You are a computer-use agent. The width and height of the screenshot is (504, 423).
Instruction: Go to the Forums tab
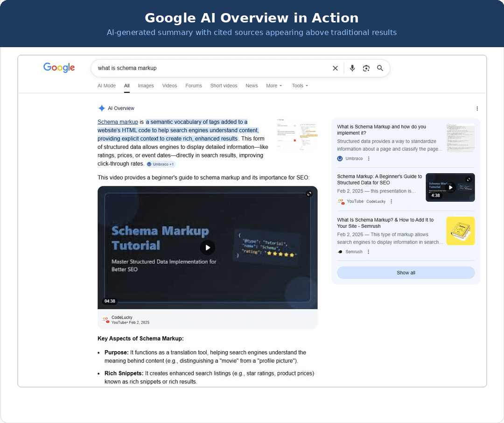(194, 85)
